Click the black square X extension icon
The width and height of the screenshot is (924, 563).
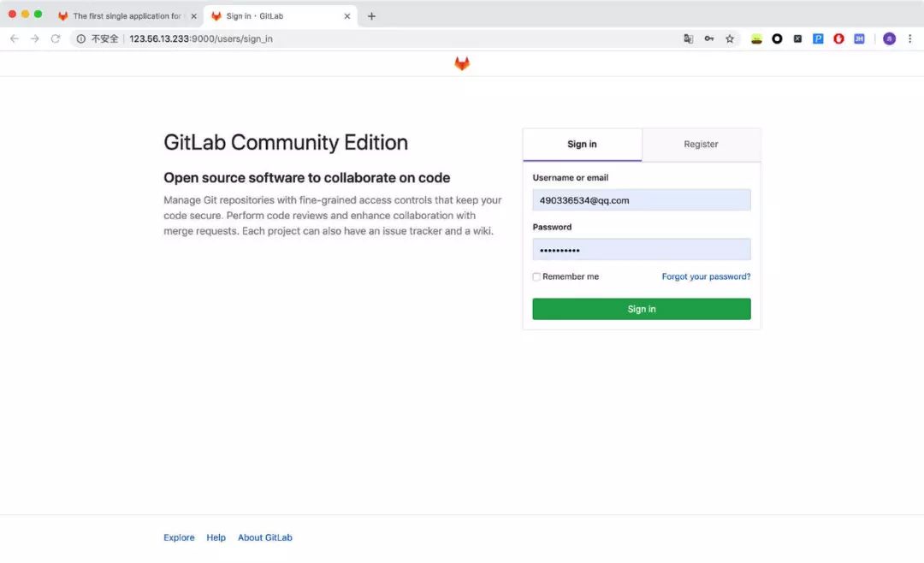pos(797,39)
